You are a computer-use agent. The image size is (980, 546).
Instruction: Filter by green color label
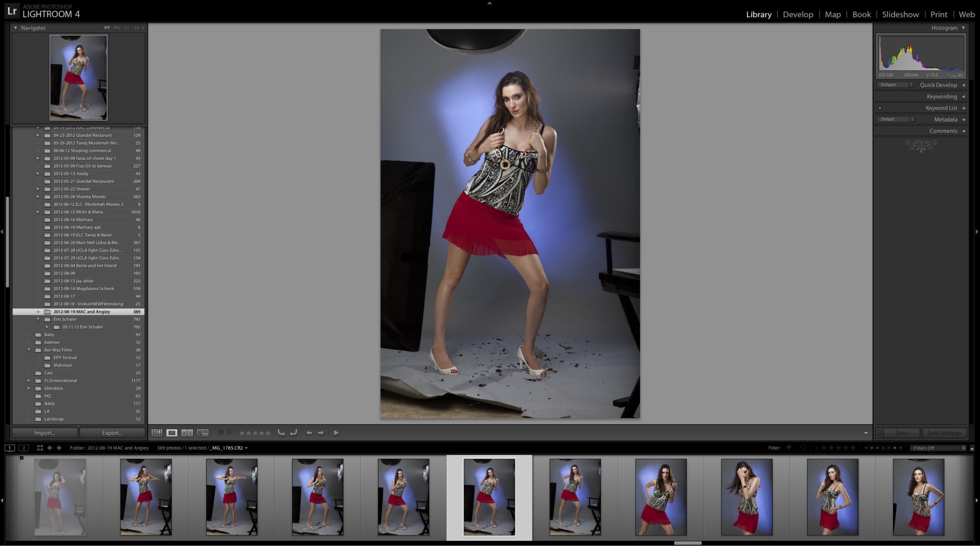click(878, 448)
